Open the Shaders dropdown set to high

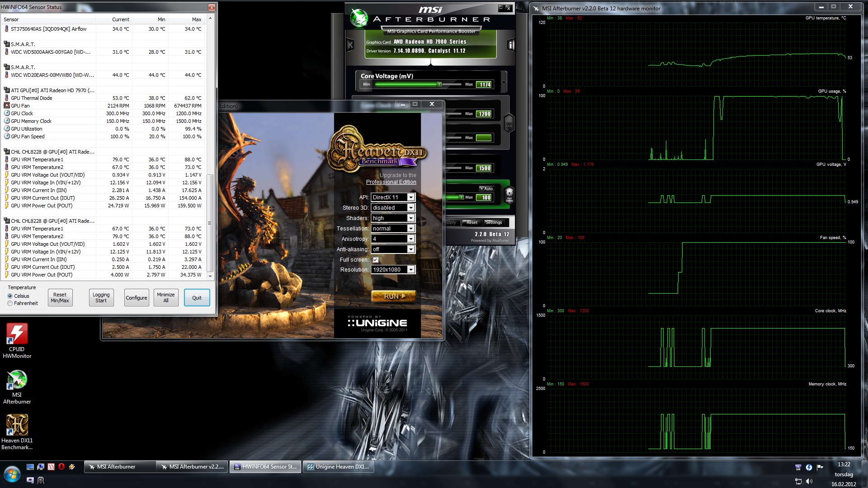pyautogui.click(x=393, y=218)
